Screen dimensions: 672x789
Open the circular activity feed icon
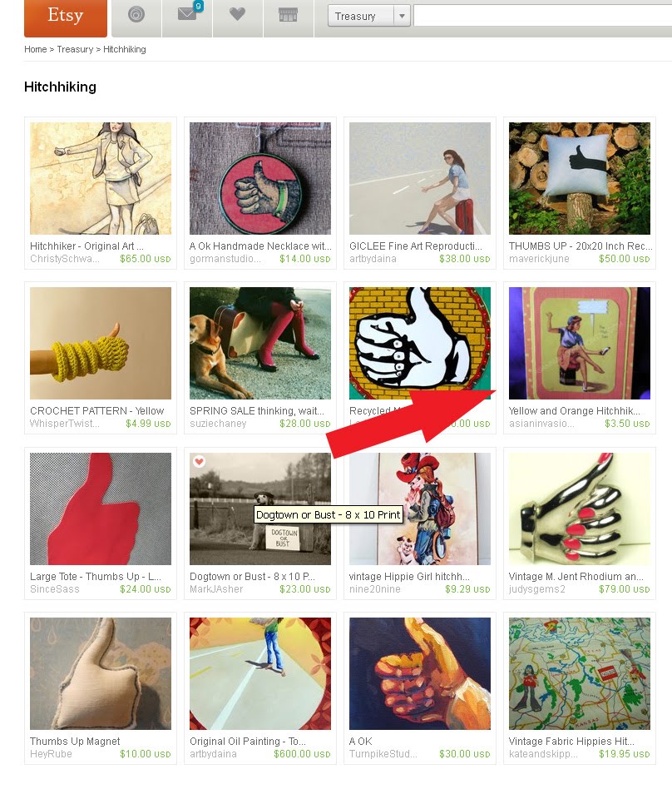pyautogui.click(x=136, y=15)
